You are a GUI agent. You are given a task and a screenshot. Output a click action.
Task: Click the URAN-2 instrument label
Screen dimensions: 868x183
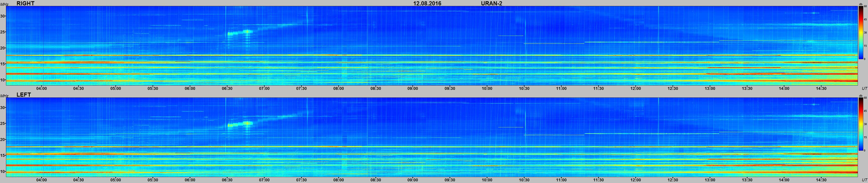tap(492, 3)
